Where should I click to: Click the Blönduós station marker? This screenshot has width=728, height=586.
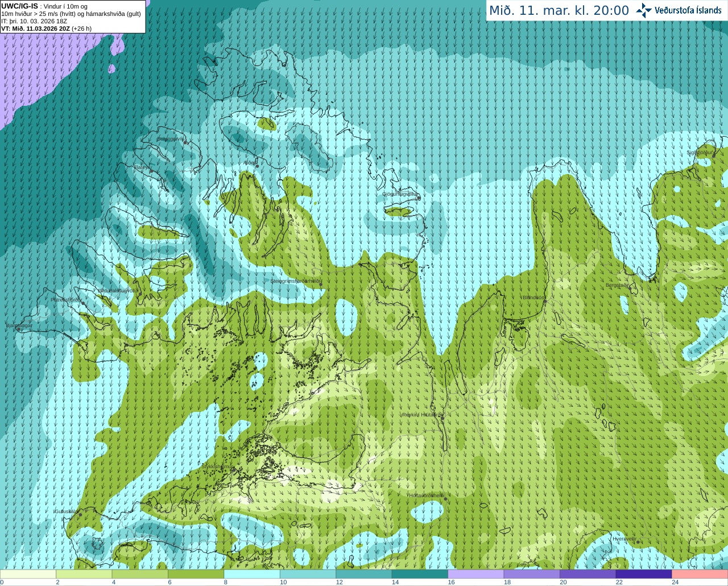(x=545, y=301)
